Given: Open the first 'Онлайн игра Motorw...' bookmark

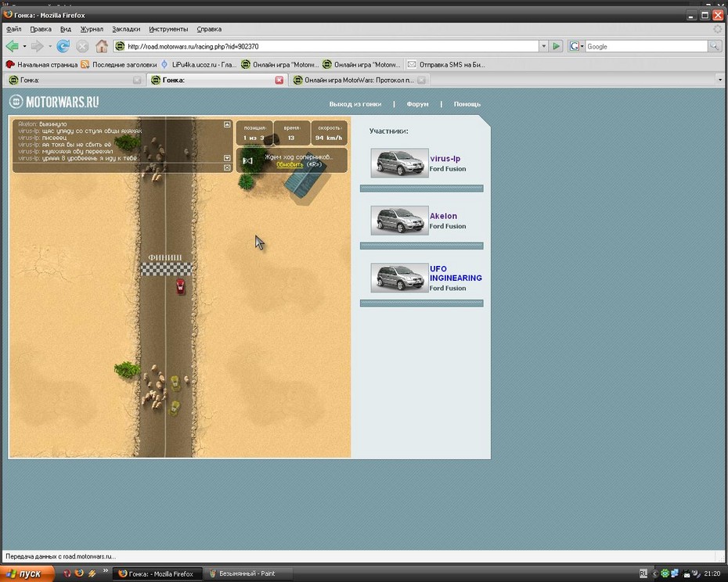Looking at the screenshot, I should pyautogui.click(x=280, y=64).
